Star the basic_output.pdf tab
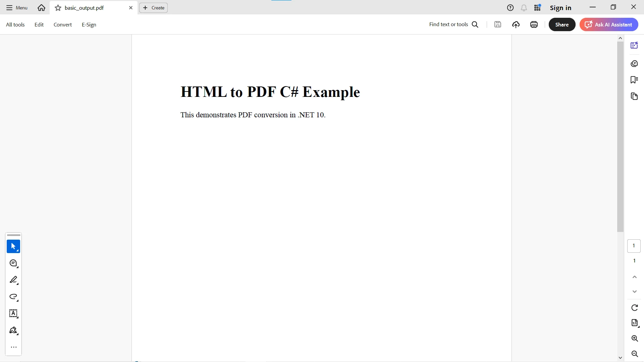Viewport: 644px width, 362px height. click(x=58, y=8)
